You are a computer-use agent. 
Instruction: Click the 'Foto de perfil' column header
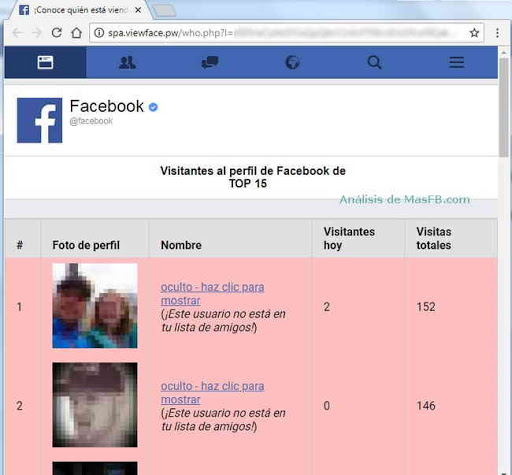pyautogui.click(x=86, y=245)
